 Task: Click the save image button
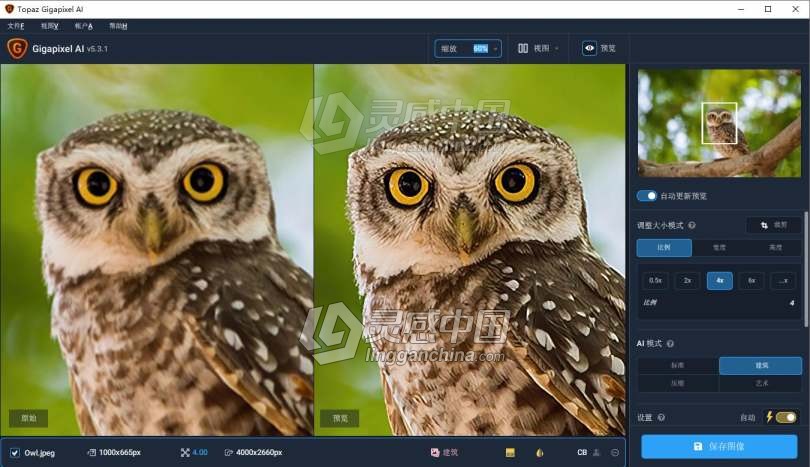719,446
